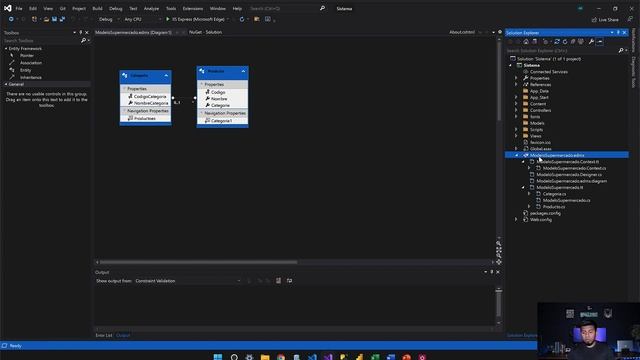The width and height of the screenshot is (640, 360).
Task: Select the Productos.cs file
Action: (554, 207)
